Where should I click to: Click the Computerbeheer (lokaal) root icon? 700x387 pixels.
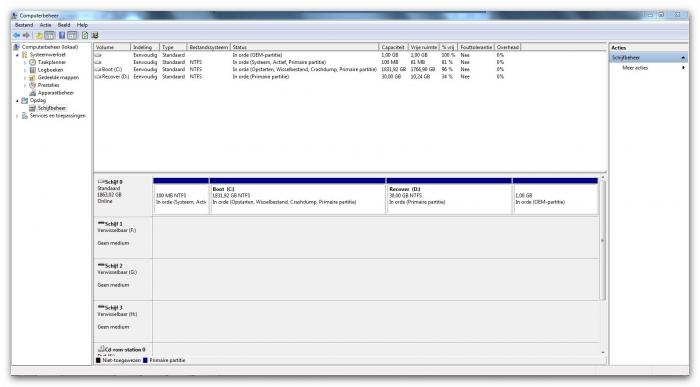pos(17,47)
